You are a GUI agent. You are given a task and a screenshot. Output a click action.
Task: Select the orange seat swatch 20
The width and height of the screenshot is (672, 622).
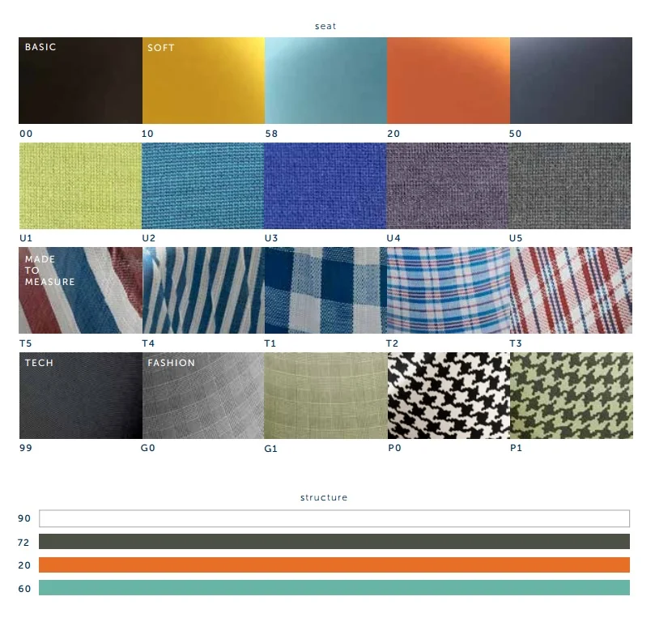pyautogui.click(x=449, y=81)
